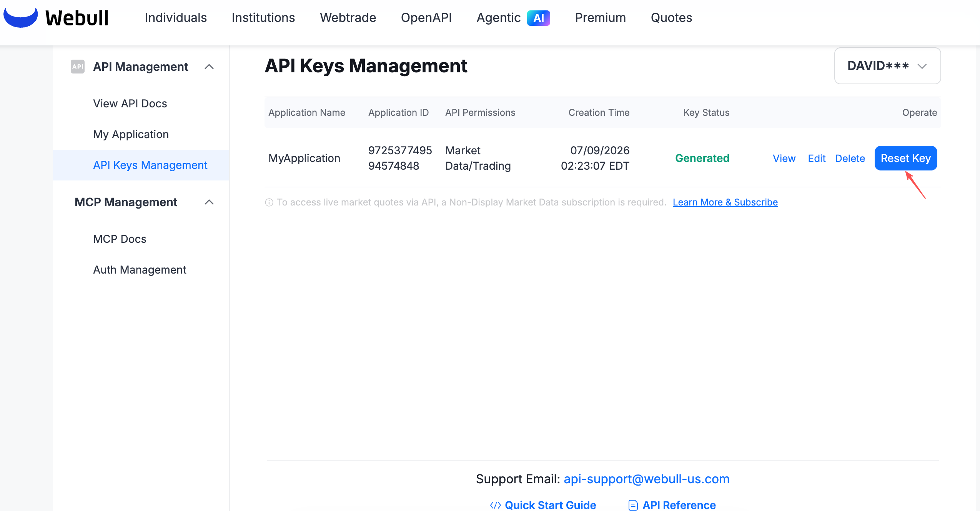Click the Reset Key button

pyautogui.click(x=906, y=158)
